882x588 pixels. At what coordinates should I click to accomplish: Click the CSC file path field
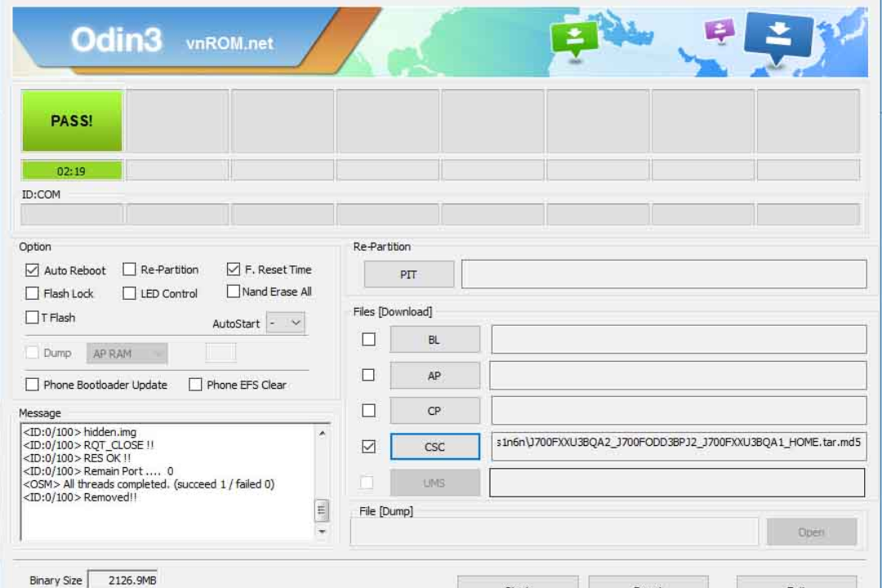coord(679,446)
